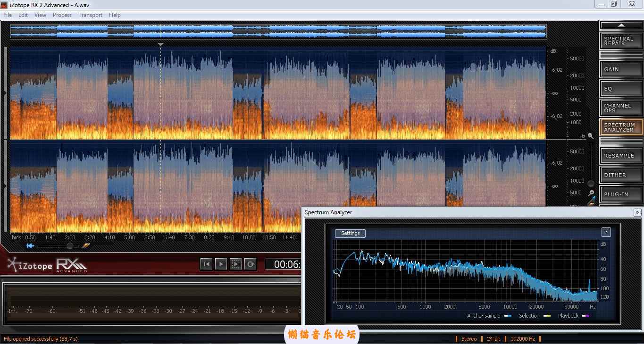Open the Spectral Repair module
This screenshot has height=344, width=644.
coord(621,41)
